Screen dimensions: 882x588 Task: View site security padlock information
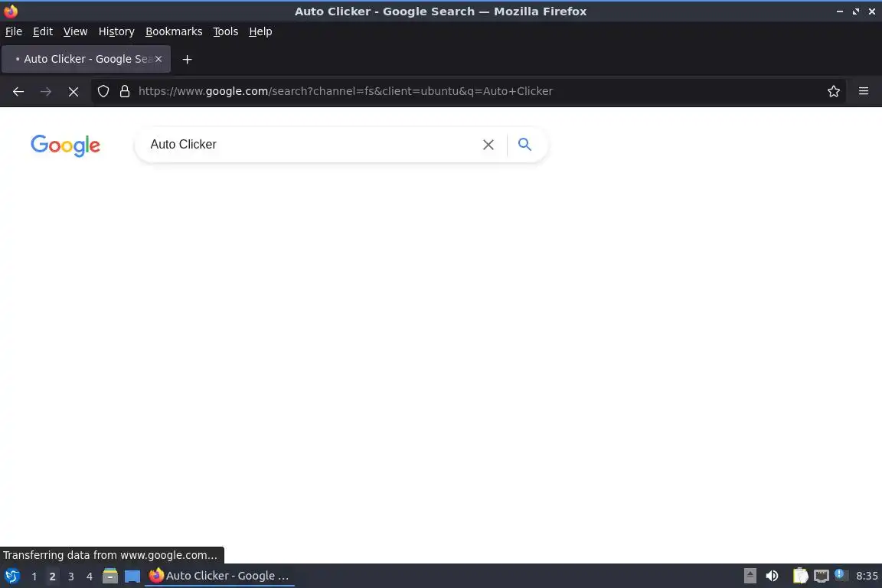(125, 91)
